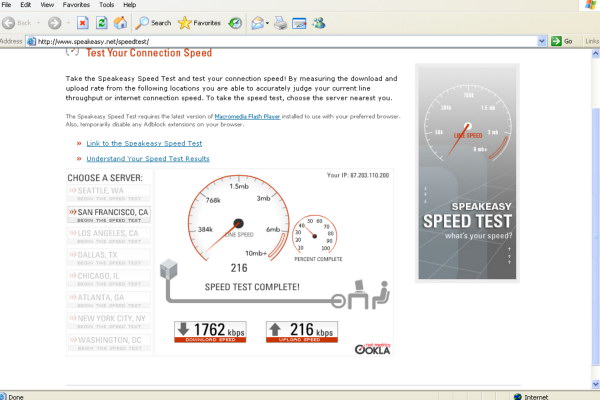Click the Macromedia Flash Player link
The width and height of the screenshot is (600, 400).
coord(247,116)
